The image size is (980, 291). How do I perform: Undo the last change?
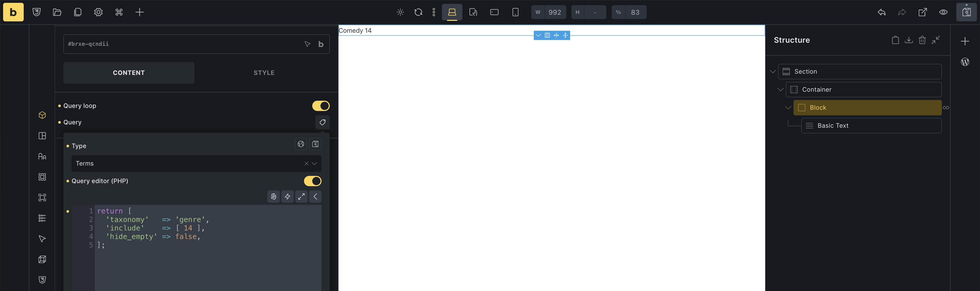tap(882, 12)
